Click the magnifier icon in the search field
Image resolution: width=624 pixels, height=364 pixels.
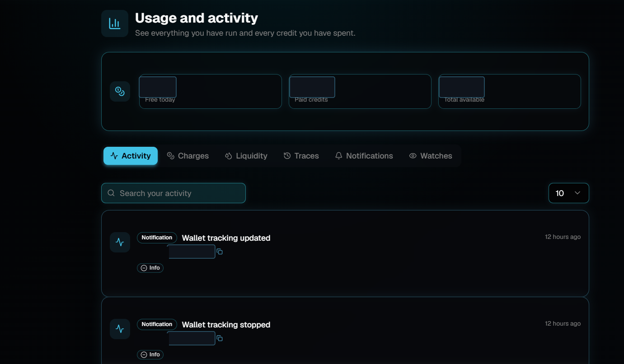pos(111,193)
